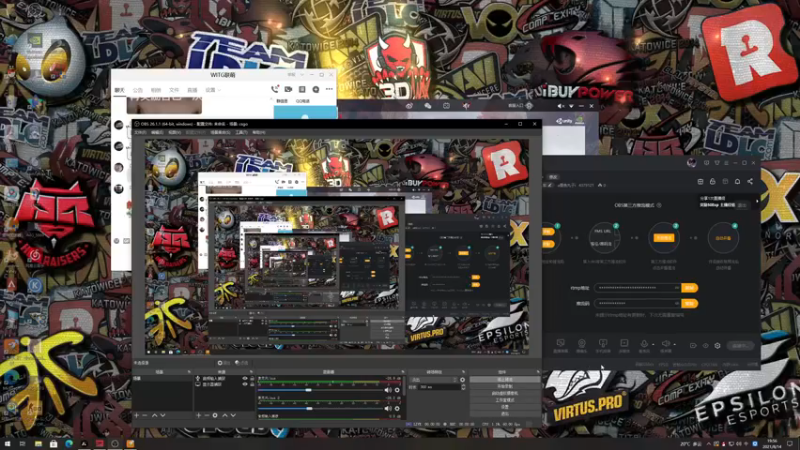Click the share icon in streaming app header

coord(750,181)
